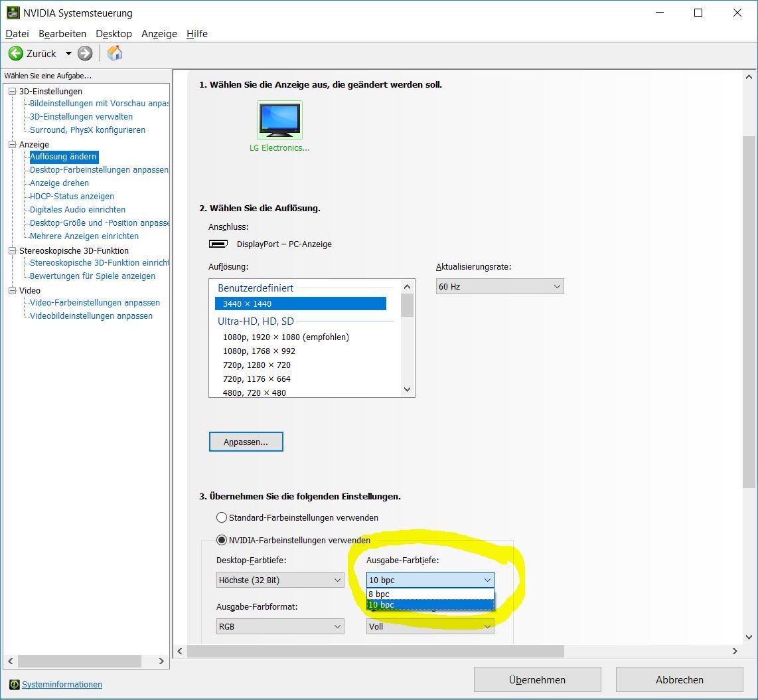Select the 3440 × 1440 resolution
Viewport: 758px width, 700px height.
coord(301,304)
